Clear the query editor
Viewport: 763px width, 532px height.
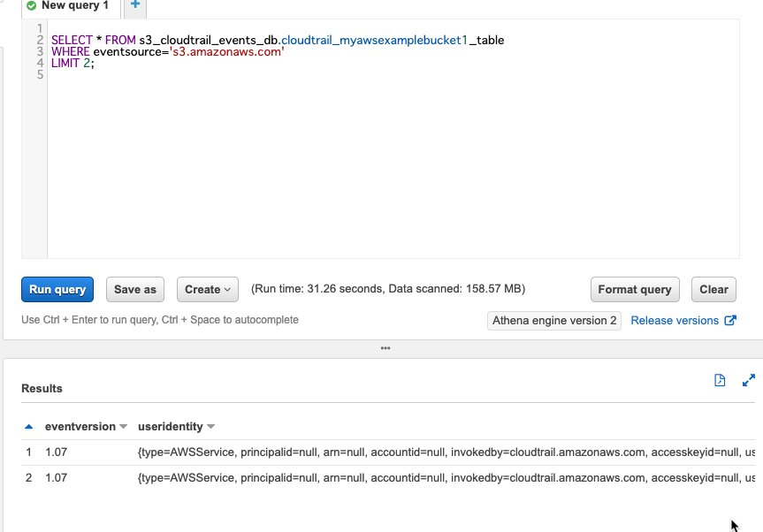tap(713, 289)
